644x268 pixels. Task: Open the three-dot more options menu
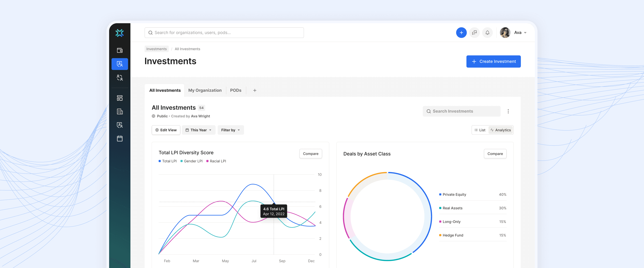coord(508,111)
